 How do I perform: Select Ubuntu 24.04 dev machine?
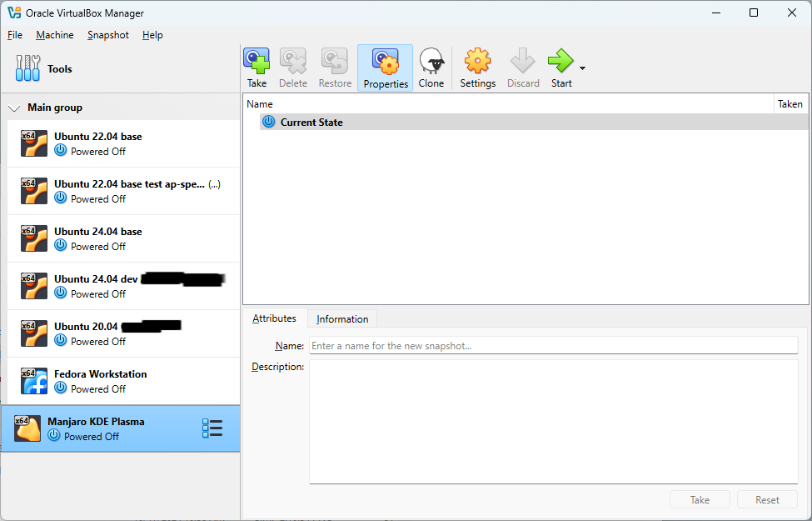(124, 286)
